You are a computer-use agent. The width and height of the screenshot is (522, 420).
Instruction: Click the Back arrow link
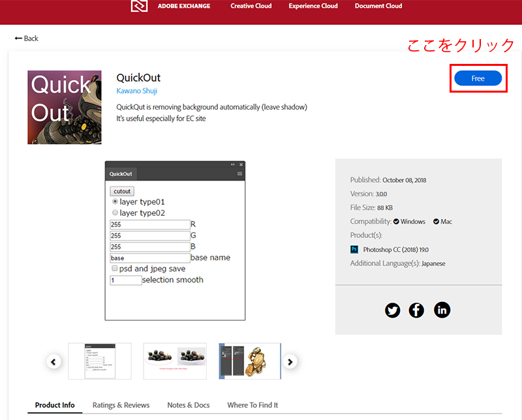pos(27,38)
